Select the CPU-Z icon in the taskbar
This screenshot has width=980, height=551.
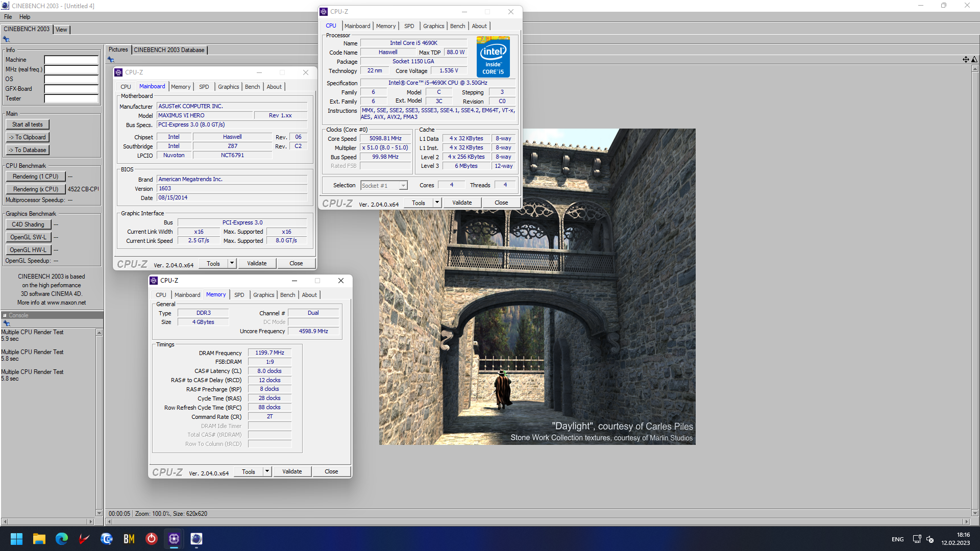[174, 539]
